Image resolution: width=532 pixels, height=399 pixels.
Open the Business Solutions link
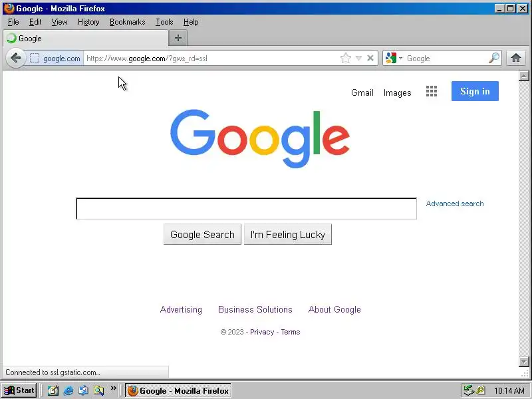tap(255, 309)
